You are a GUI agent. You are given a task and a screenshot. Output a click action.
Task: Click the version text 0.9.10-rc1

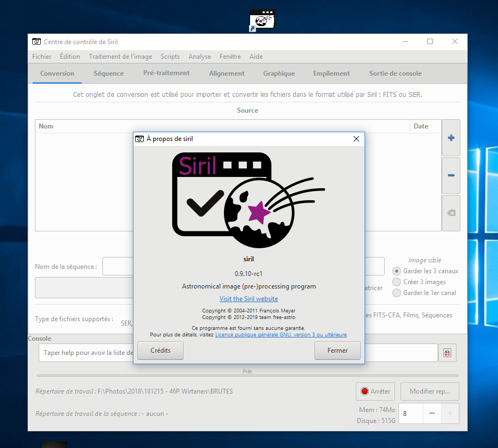coord(248,273)
